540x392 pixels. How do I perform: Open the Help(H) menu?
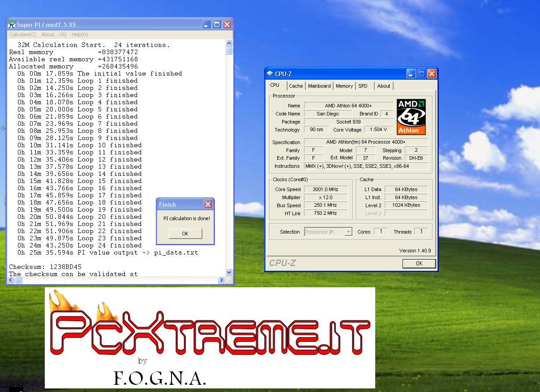[x=80, y=34]
